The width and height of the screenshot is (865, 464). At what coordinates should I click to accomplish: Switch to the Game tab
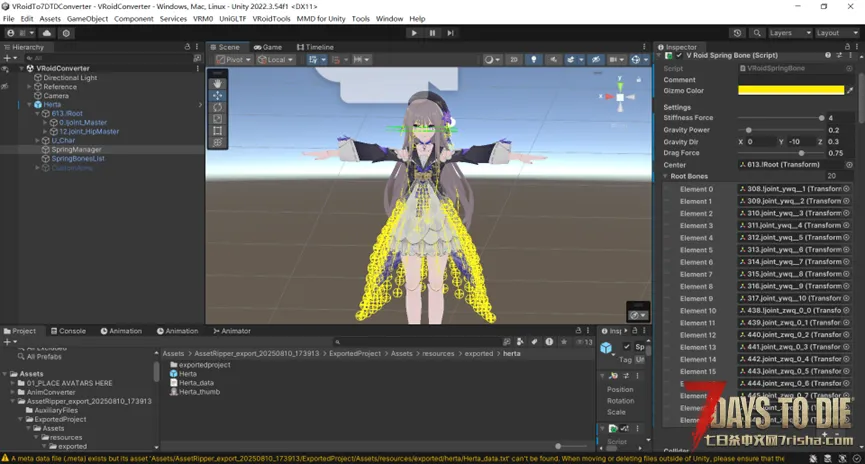click(268, 47)
